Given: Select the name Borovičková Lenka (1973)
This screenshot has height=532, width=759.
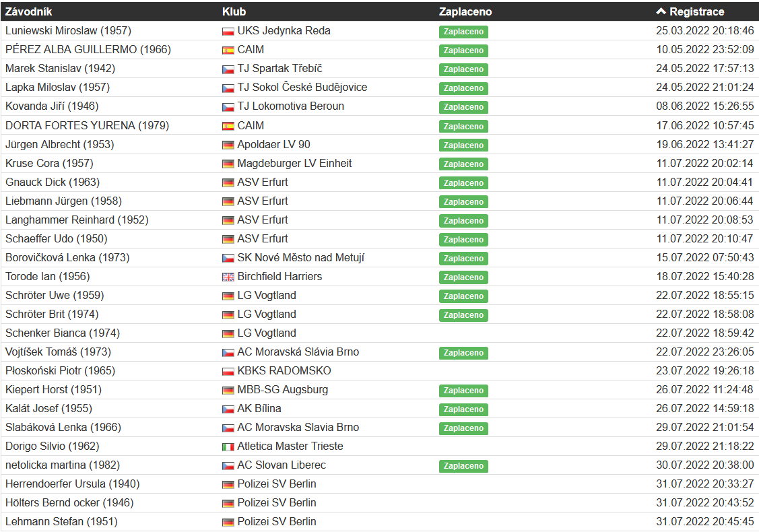Looking at the screenshot, I should click(x=67, y=257).
